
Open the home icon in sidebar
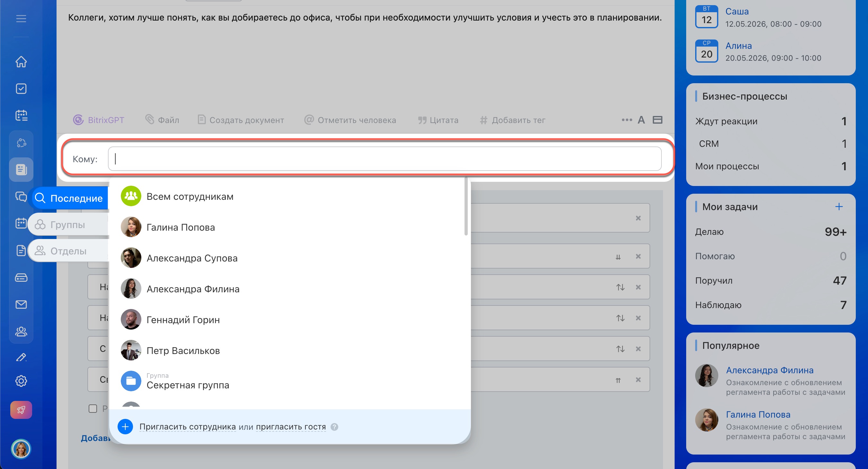(21, 62)
